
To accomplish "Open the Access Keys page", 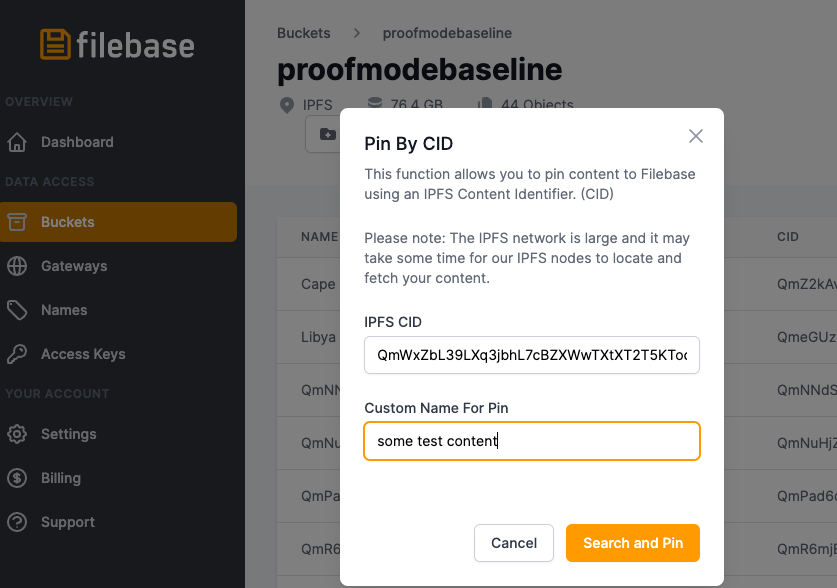I will [83, 354].
